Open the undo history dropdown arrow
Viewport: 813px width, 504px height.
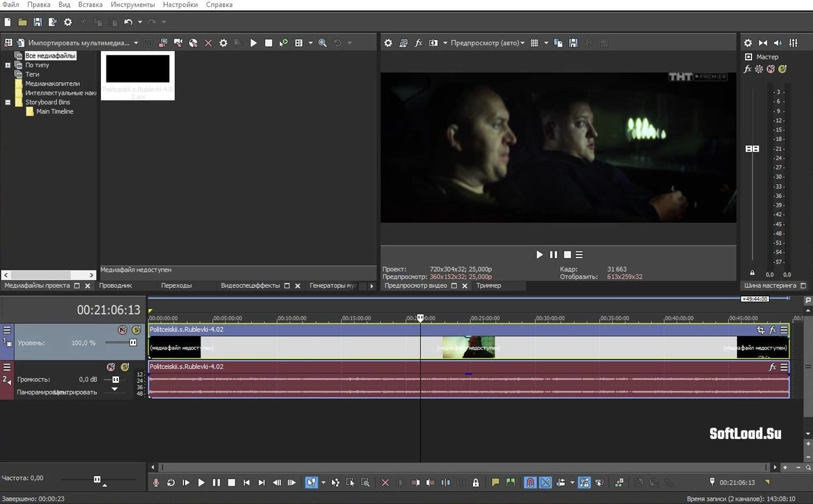[140, 22]
